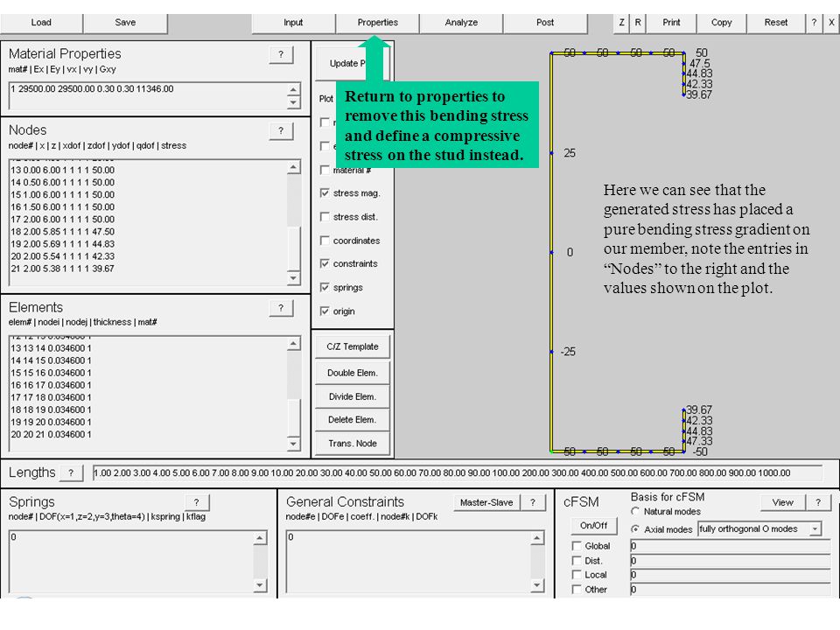
Task: Toggle the constraints checkbox
Action: (325, 263)
